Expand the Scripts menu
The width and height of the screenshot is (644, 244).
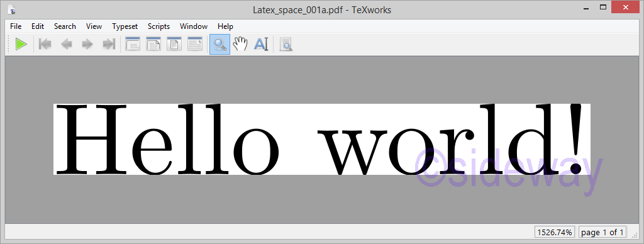(158, 26)
